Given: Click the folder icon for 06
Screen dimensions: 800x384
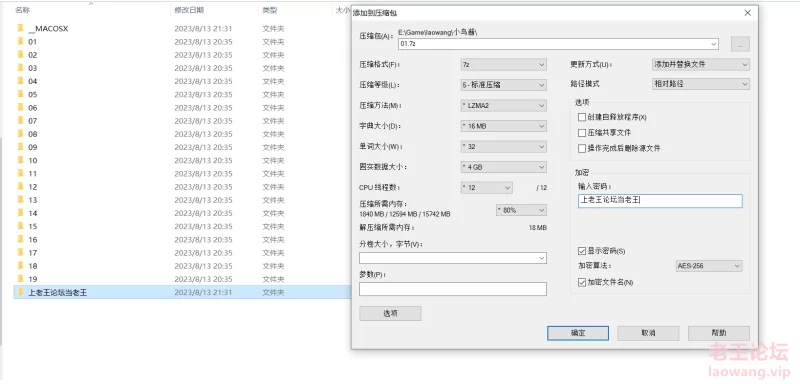Looking at the screenshot, I should point(20,108).
